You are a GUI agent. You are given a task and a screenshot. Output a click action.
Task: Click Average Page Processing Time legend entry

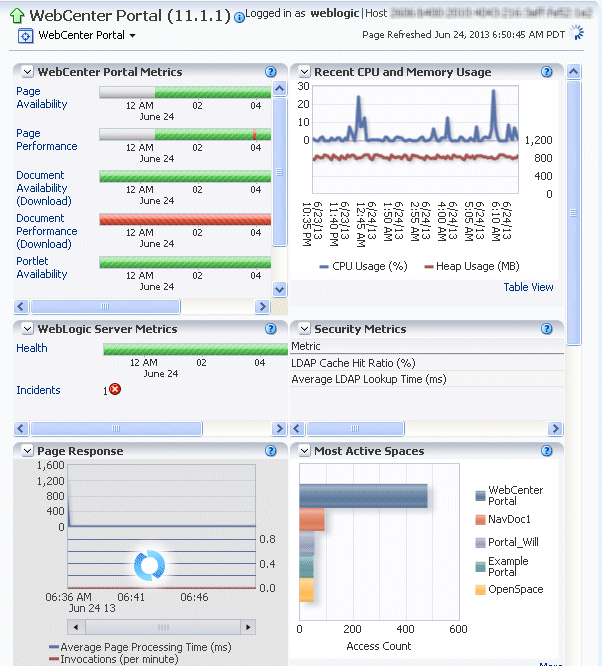pyautogui.click(x=140, y=647)
